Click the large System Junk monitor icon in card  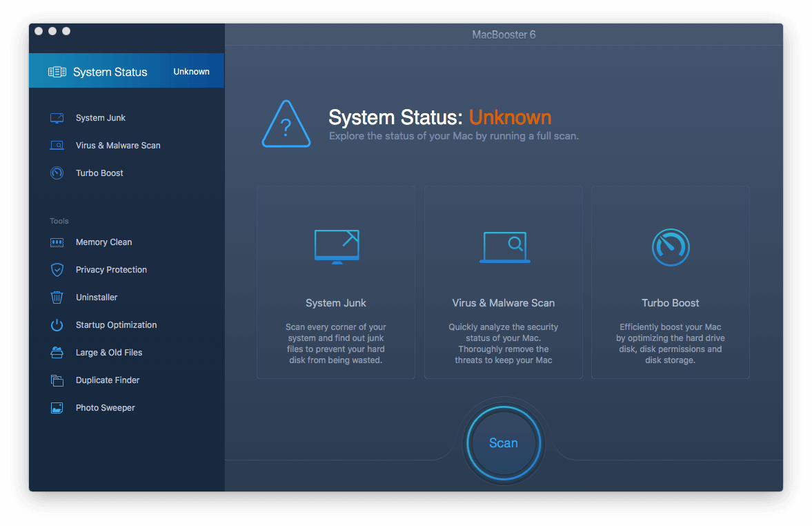337,246
